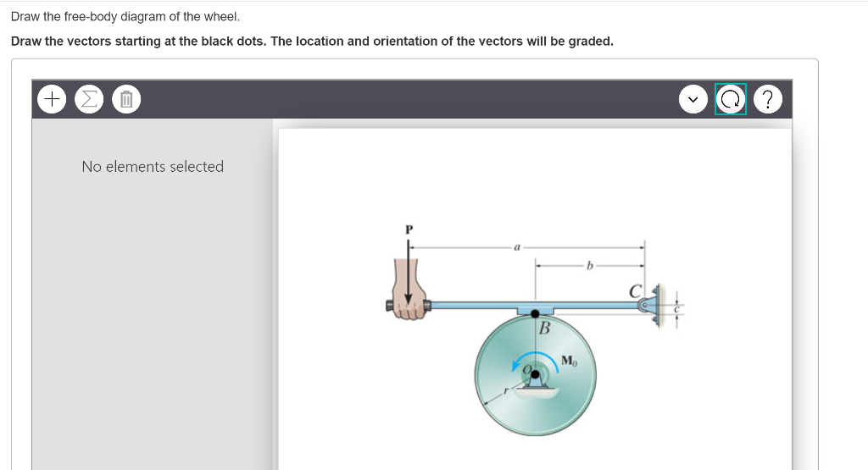Click the 'No elements selected' panel text
Image resolution: width=868 pixels, height=470 pixels.
point(153,167)
